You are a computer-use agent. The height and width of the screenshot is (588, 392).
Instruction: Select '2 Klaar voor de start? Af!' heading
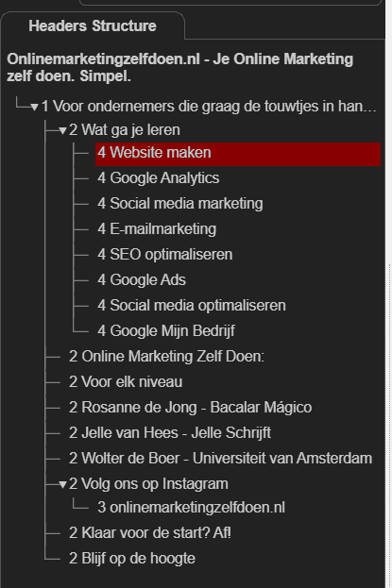pos(150,533)
